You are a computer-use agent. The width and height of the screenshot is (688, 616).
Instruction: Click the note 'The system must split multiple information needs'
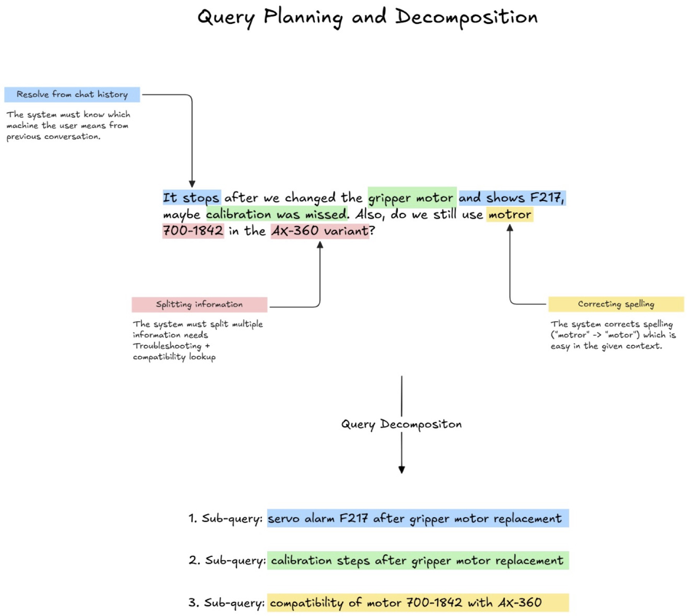click(x=197, y=340)
